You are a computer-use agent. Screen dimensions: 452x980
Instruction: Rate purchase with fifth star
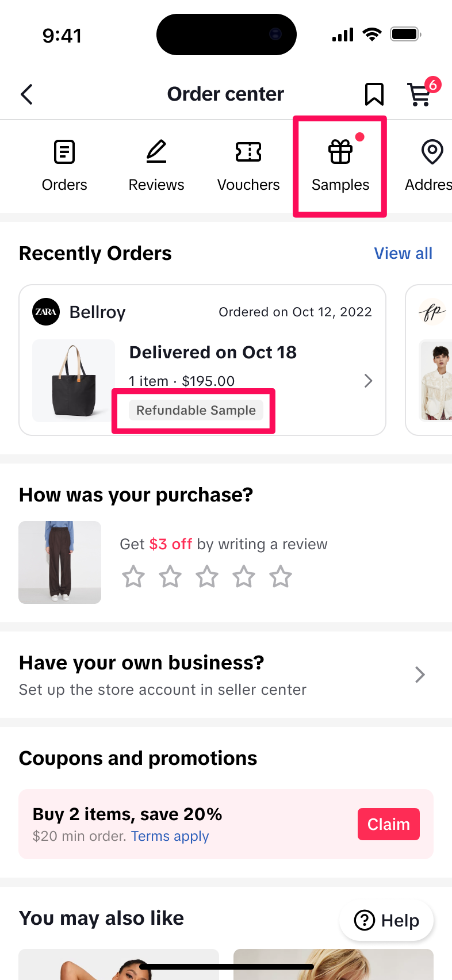point(281,576)
